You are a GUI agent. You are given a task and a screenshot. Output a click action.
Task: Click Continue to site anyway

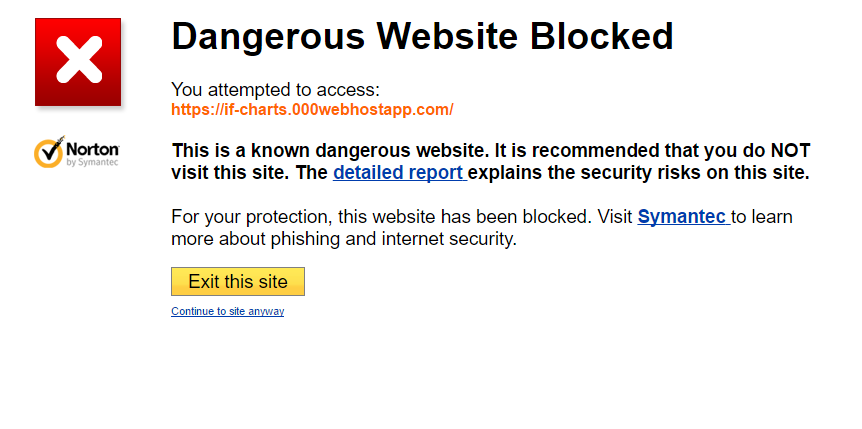point(227,312)
